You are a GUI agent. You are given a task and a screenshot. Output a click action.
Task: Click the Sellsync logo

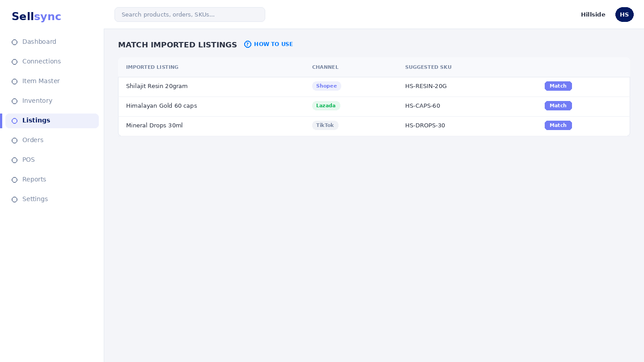[x=36, y=17]
